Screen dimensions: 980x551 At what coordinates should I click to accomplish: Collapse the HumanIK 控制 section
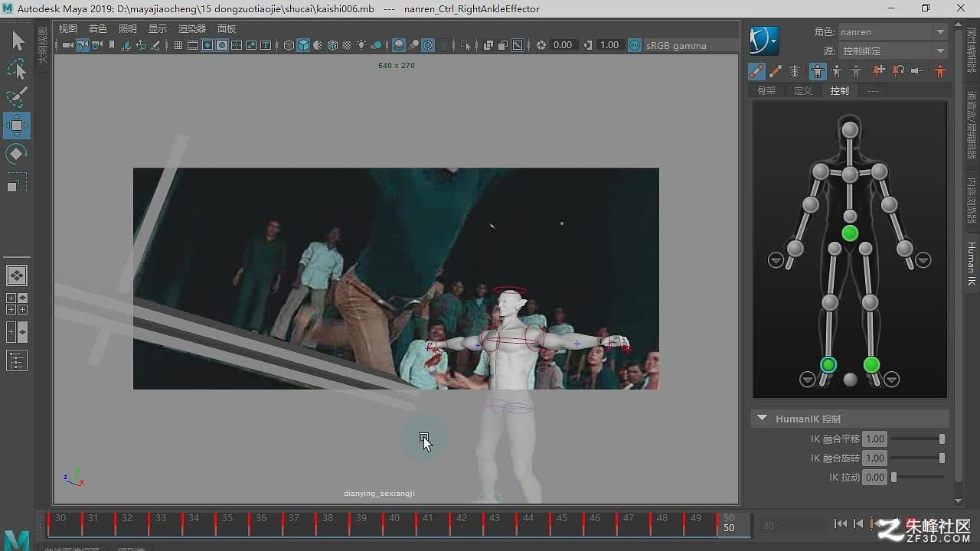pos(762,419)
